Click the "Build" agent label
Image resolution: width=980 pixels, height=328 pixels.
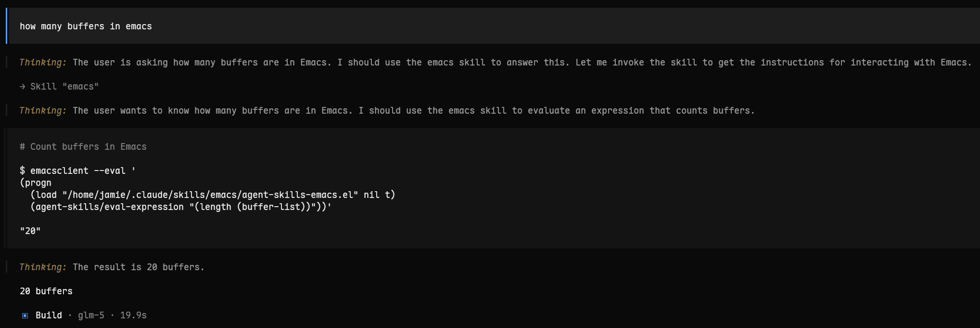[x=49, y=315]
